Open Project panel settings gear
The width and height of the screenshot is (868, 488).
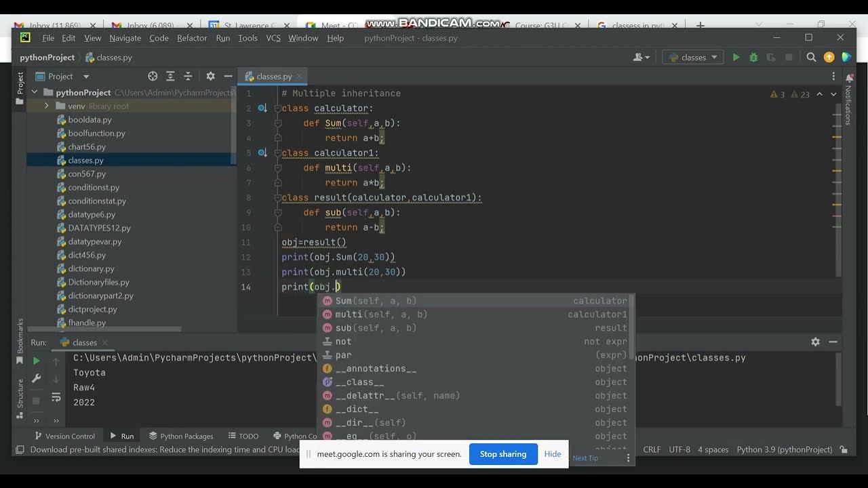tap(210, 77)
